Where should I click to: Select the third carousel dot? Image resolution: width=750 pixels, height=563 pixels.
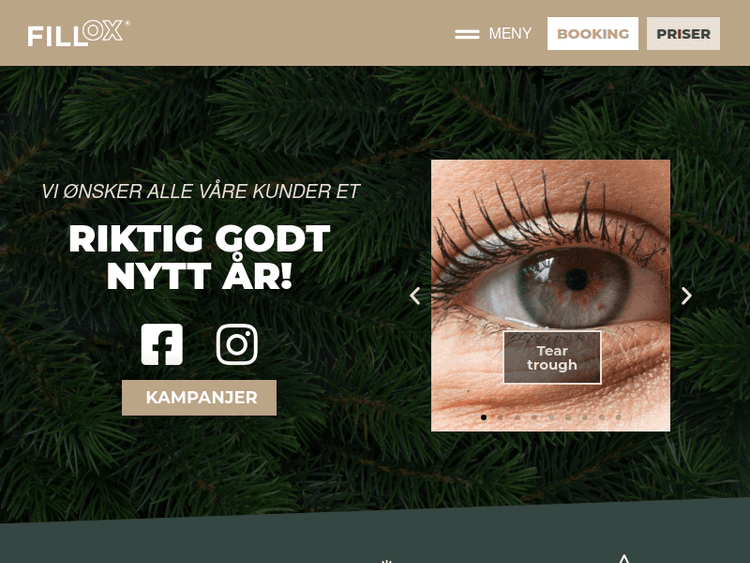click(x=518, y=418)
